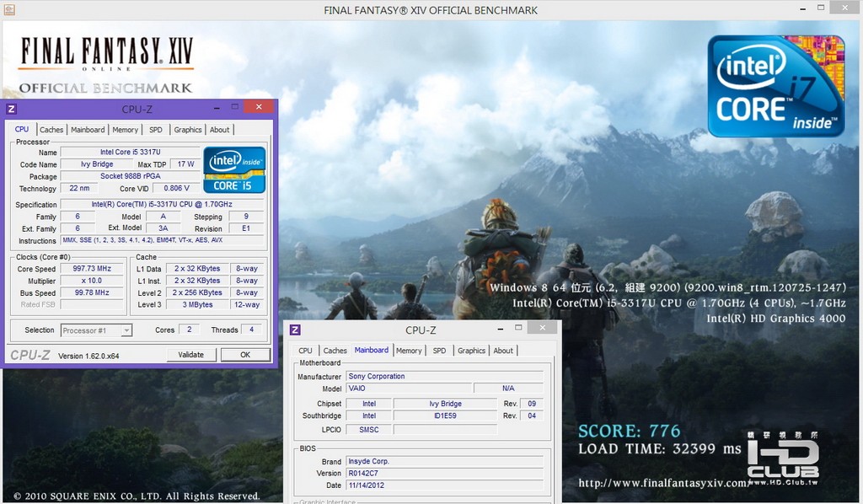Close the Mainboard CPU-Z window
This screenshot has height=504, width=863.
[542, 327]
